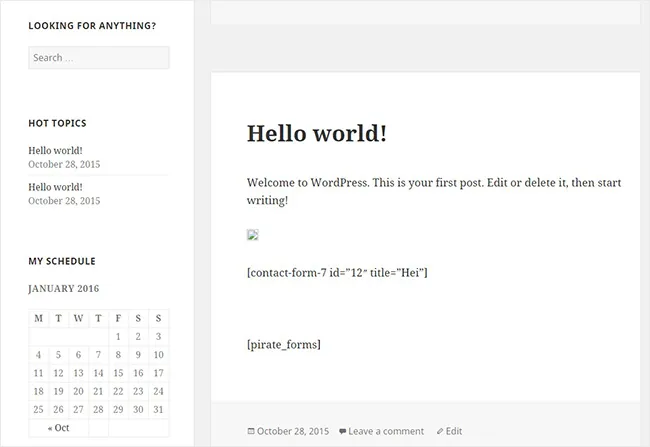Image resolution: width=650 pixels, height=447 pixels.
Task: Click the broken image icon in the post
Action: tap(253, 236)
